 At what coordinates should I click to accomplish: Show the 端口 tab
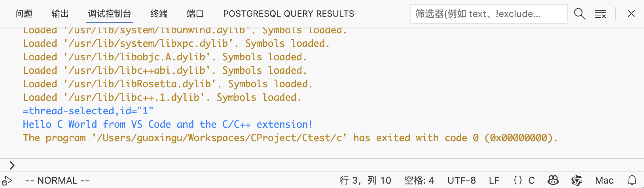195,14
